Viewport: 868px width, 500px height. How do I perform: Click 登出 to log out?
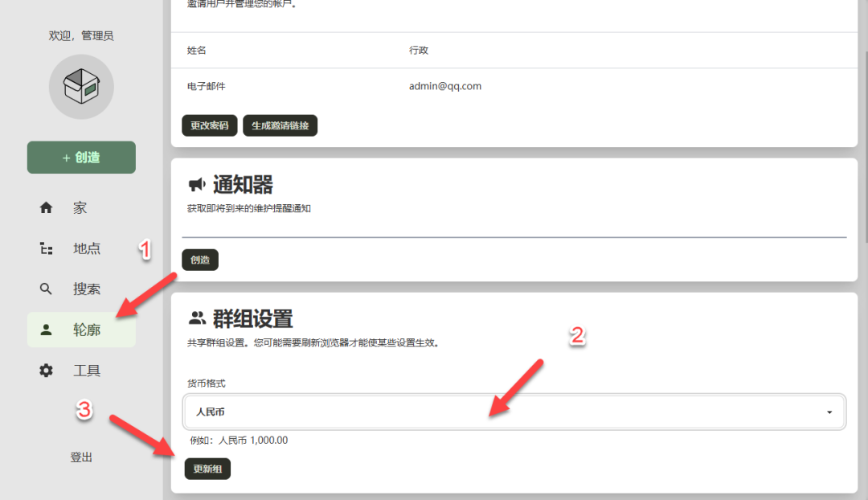pyautogui.click(x=81, y=457)
